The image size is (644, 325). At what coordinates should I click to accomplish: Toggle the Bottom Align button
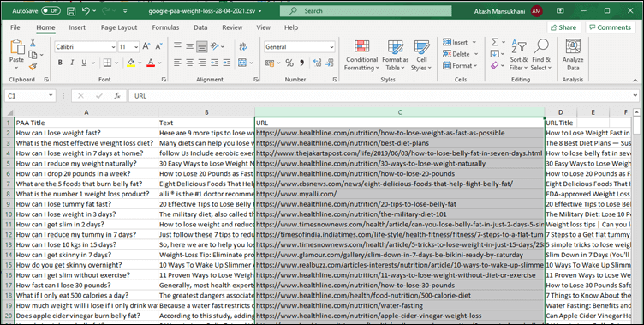[x=201, y=47]
